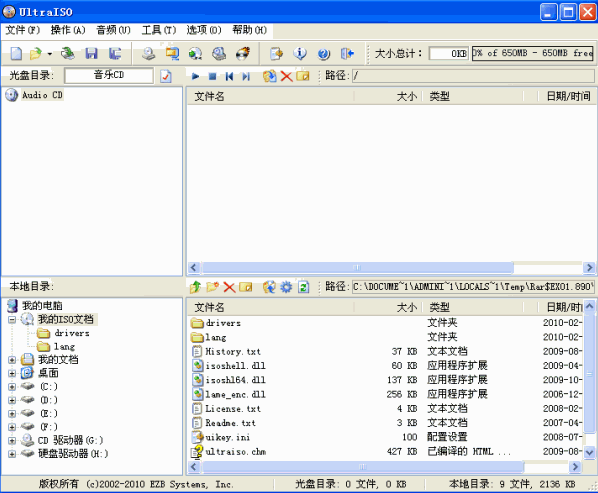Click the Next track button
The height and width of the screenshot is (493, 598).
tap(246, 76)
